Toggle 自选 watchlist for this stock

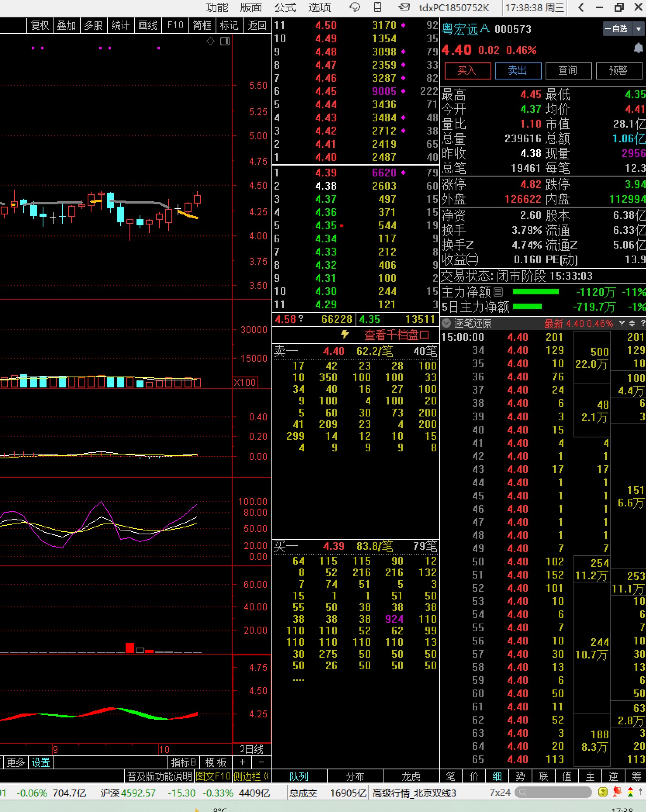tap(617, 29)
